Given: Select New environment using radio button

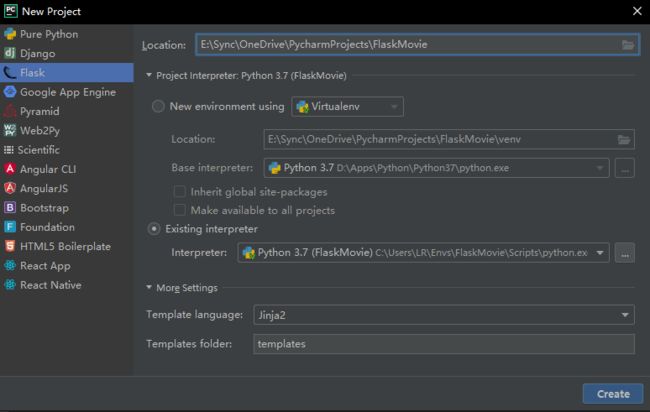Looking at the screenshot, I should pyautogui.click(x=158, y=107).
